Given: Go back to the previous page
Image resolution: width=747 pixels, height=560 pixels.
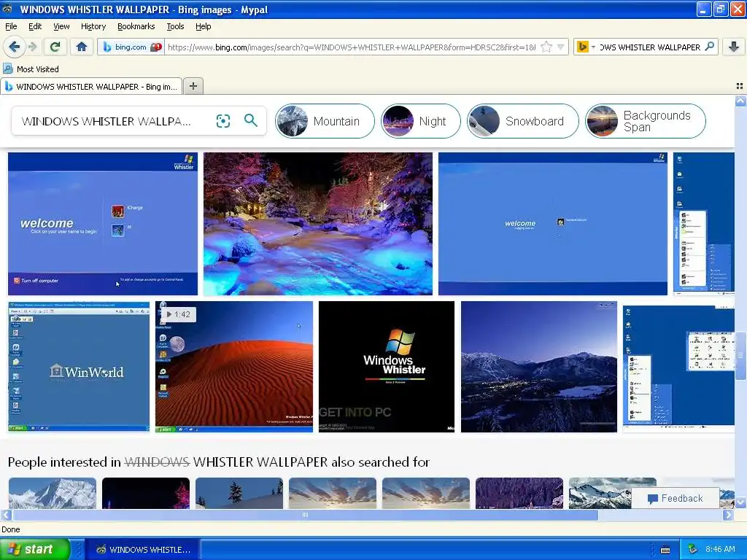Looking at the screenshot, I should click(15, 47).
